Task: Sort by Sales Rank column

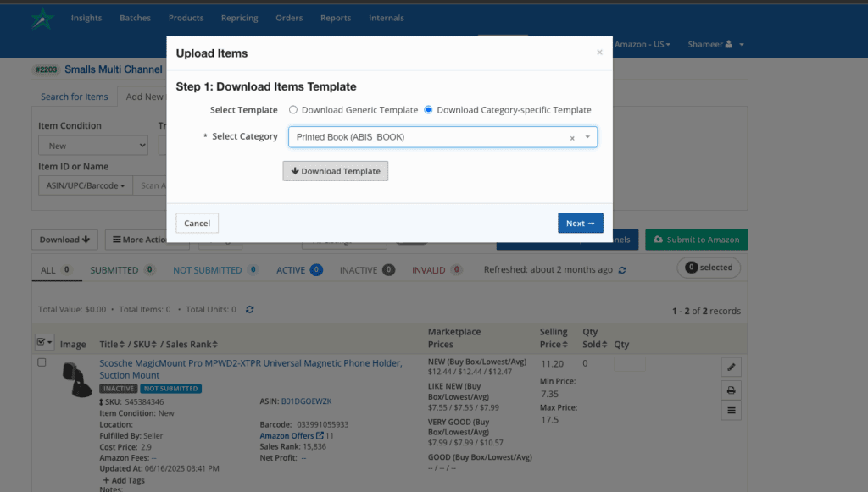Action: pos(192,345)
